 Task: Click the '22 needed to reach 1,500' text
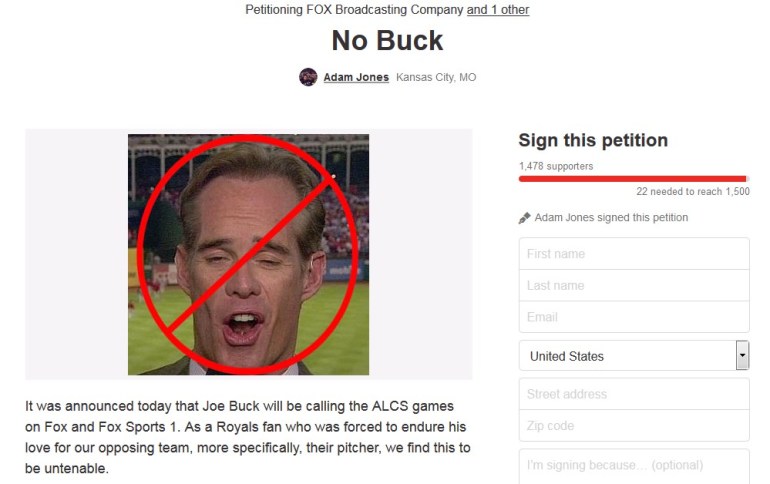[x=693, y=191]
